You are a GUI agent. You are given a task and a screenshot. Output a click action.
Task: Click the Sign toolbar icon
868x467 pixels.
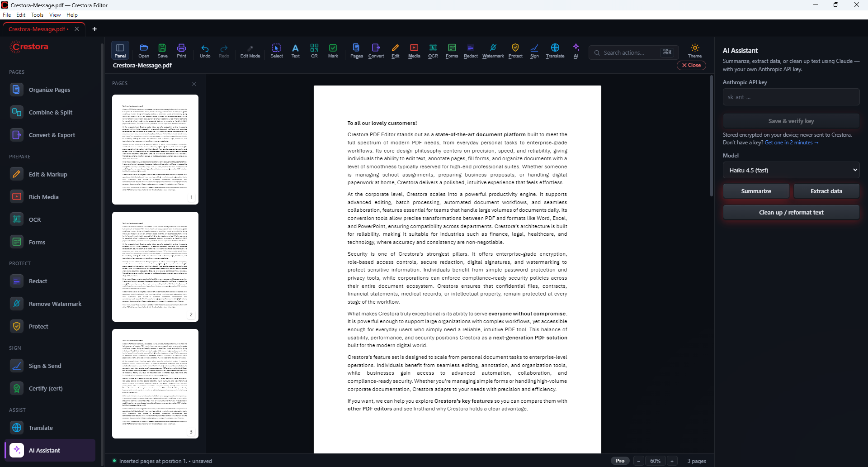tap(534, 51)
